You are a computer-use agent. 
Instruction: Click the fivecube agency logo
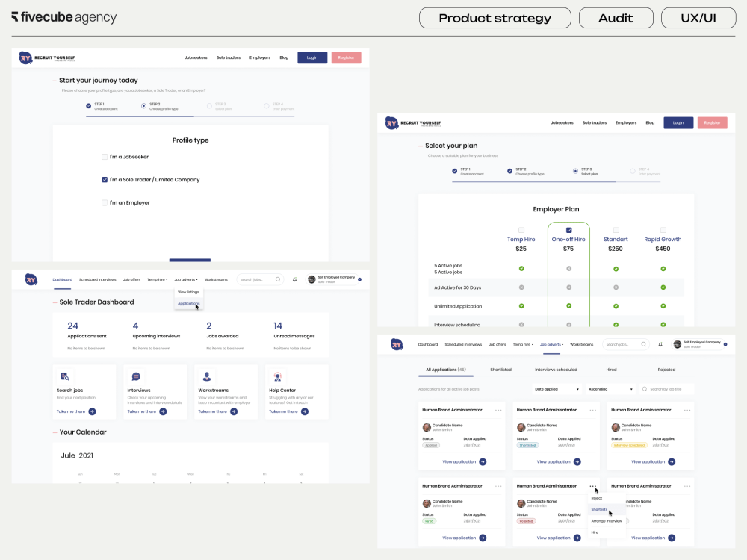63,17
